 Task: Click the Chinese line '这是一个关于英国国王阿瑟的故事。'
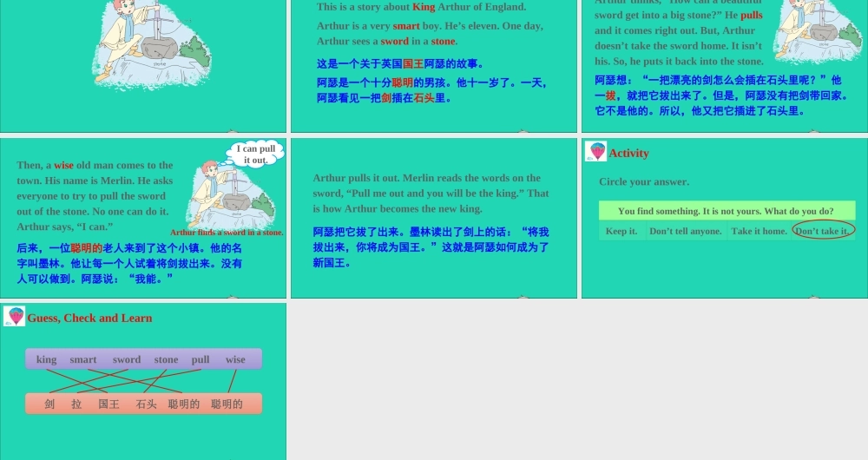[x=400, y=63]
